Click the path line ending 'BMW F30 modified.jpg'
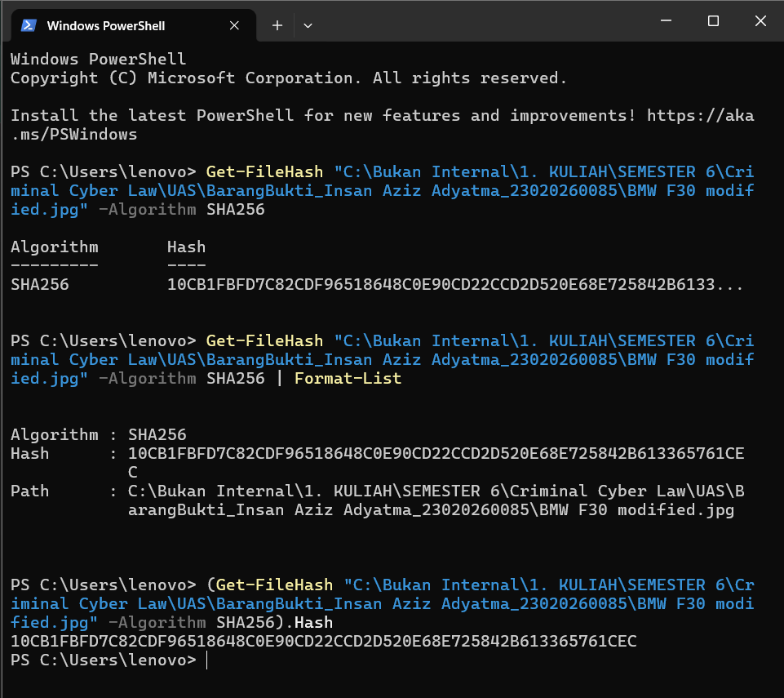784x698 pixels. [x=431, y=510]
